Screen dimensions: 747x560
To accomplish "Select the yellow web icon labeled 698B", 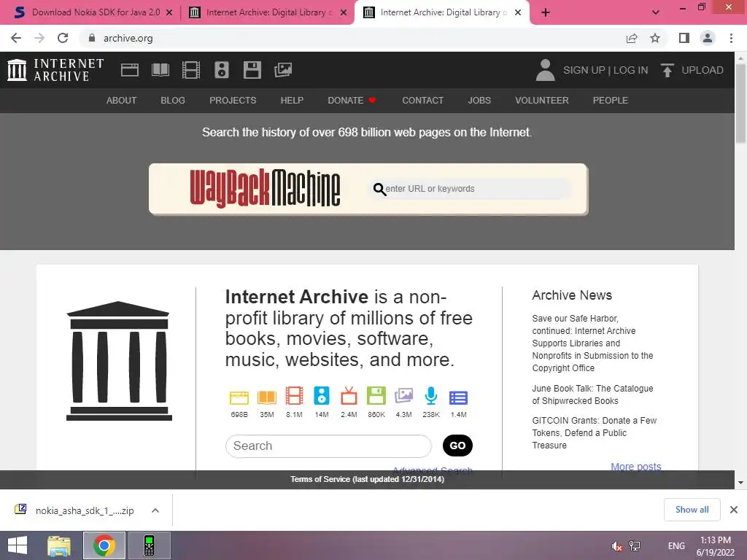I will click(239, 397).
